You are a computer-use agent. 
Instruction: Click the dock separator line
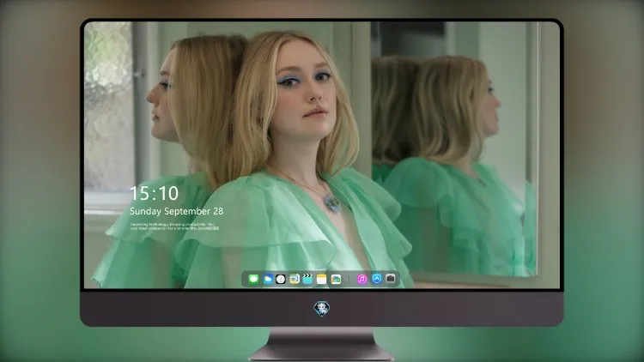point(349,280)
